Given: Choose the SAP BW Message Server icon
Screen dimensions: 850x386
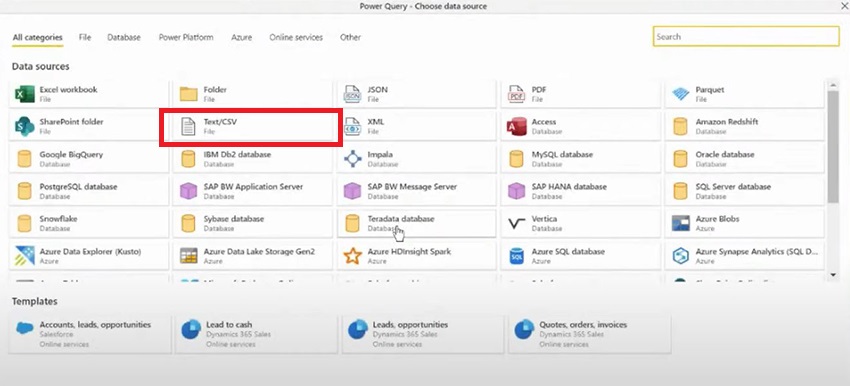Looking at the screenshot, I should tap(352, 191).
